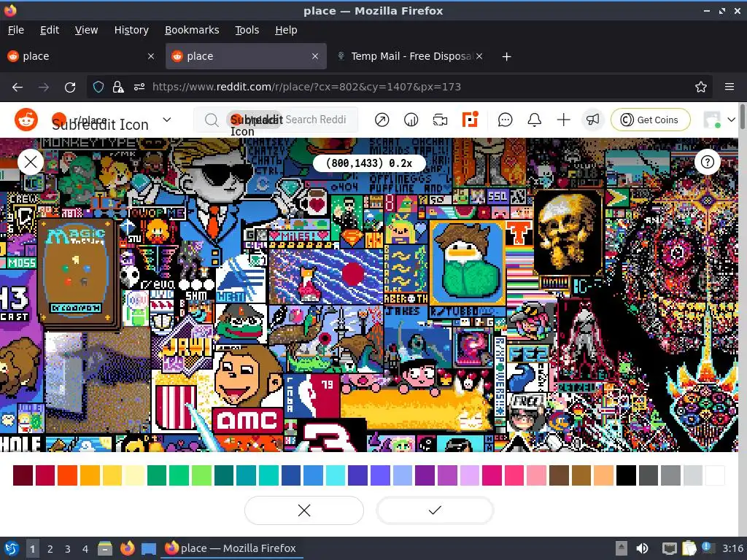Select the dark brown color swatch
Viewport: 747px width, 560px height.
tap(559, 475)
